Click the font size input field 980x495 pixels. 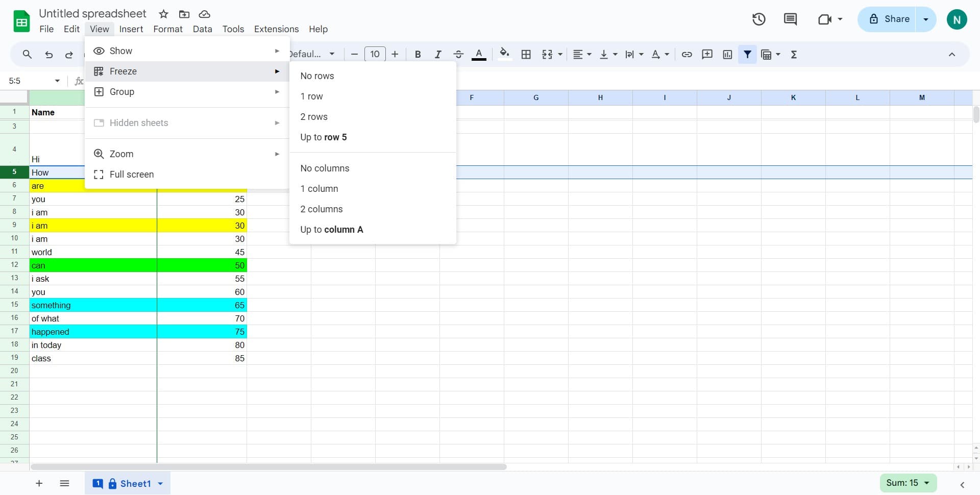pos(375,55)
